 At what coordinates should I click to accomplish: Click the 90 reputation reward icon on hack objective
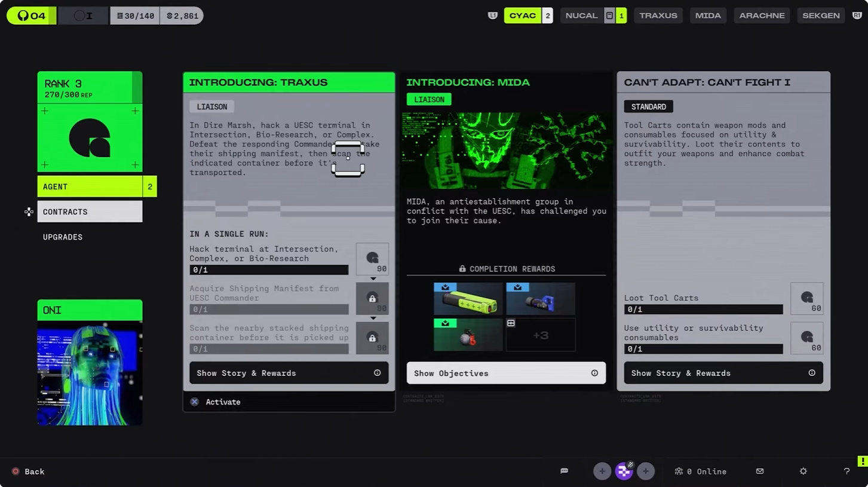click(372, 259)
